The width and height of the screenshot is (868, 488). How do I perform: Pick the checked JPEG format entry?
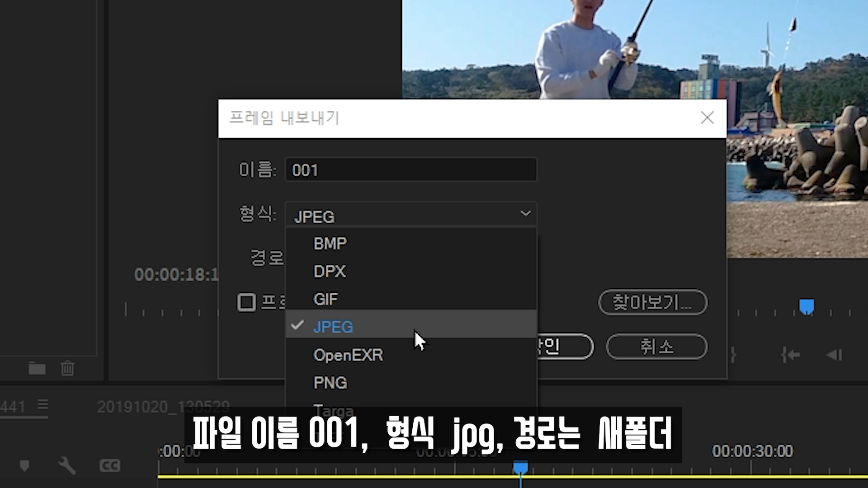click(x=333, y=327)
